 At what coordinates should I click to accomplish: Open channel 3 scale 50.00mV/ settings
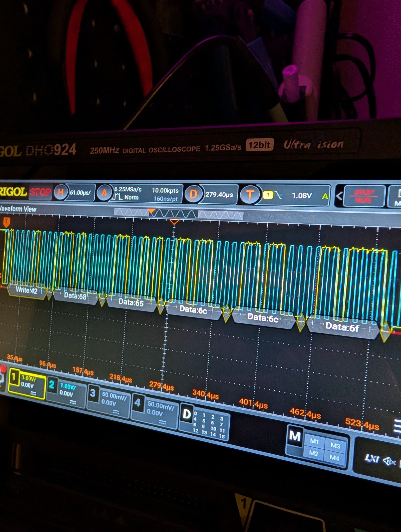coord(114,396)
